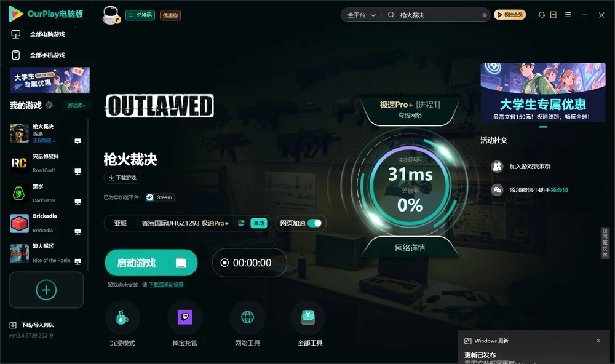Image resolution: width=615 pixels, height=364 pixels.
Task: Expand the 全平台 platform dropdown
Action: (362, 15)
